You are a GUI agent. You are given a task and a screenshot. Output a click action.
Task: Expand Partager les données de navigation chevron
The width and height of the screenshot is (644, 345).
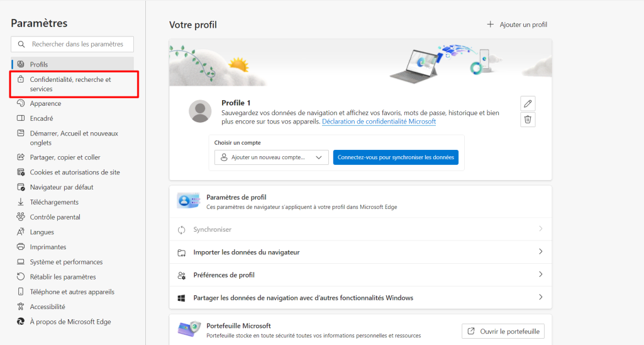[x=540, y=297]
